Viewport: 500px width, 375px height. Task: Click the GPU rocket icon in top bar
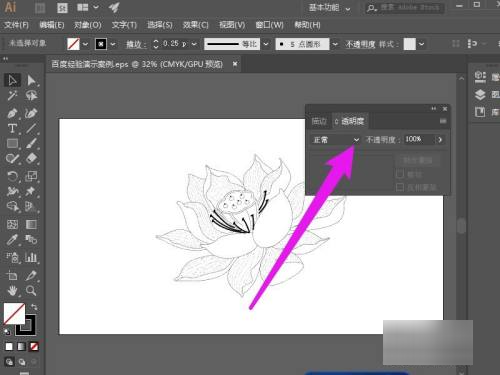pos(114,7)
